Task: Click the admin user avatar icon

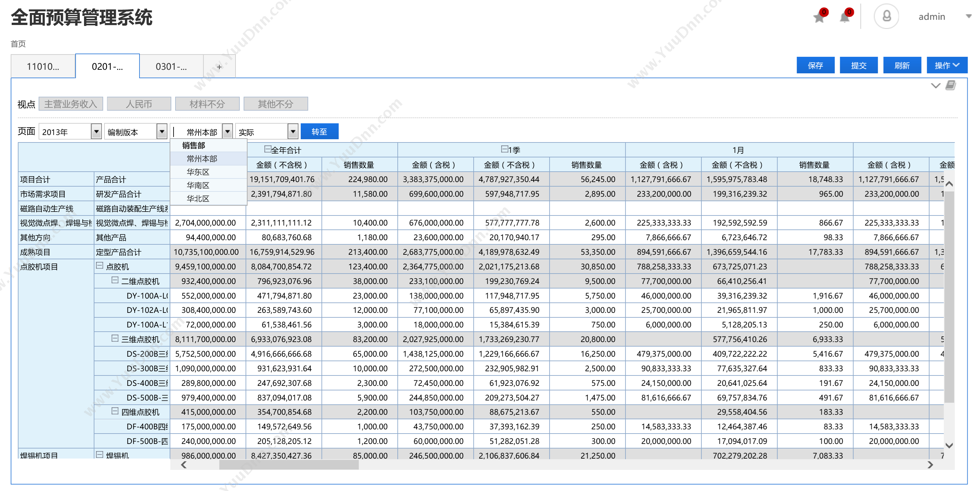Action: pos(887,16)
